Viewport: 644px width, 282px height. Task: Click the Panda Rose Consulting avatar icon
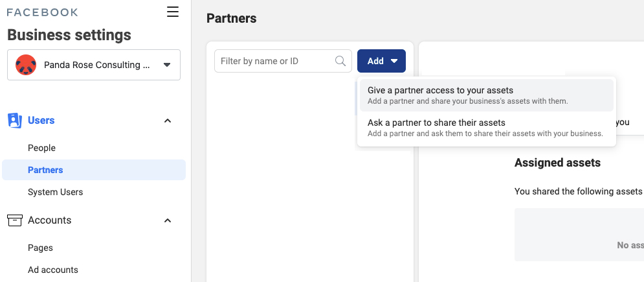point(26,65)
